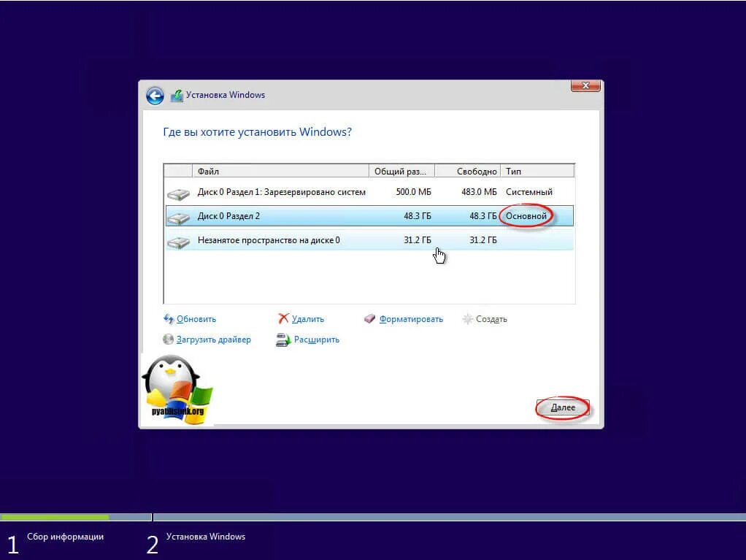
Task: Click drive icon of Диск 0 Раздел 1
Action: 178,193
